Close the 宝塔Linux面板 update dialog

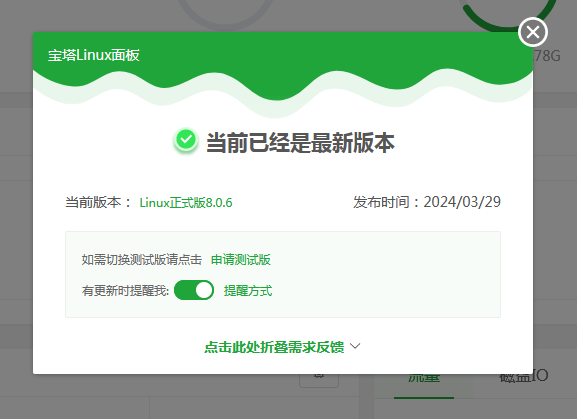[532, 32]
